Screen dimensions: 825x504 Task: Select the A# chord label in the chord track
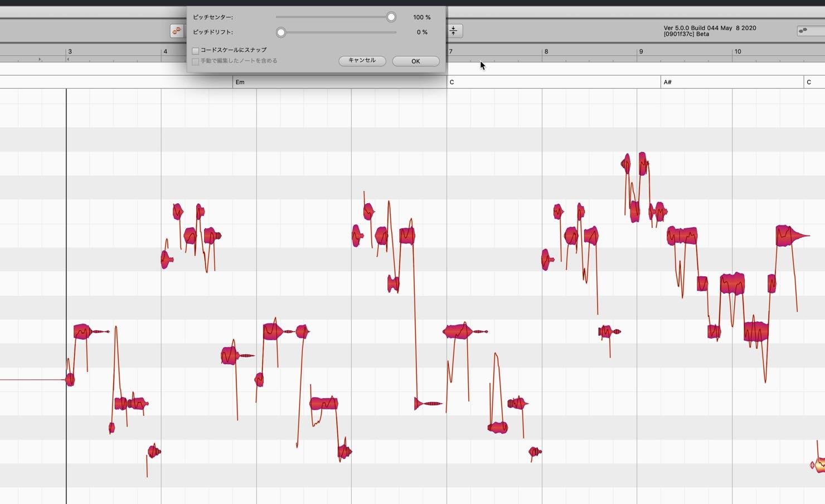coord(667,82)
